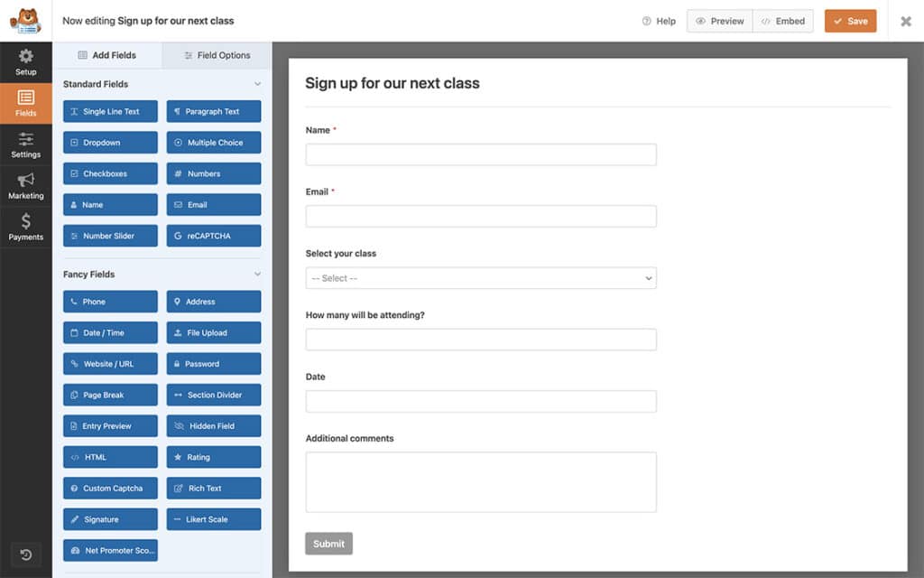Add a Number Slider field
Screen dimensions: 924x578
[110, 236]
